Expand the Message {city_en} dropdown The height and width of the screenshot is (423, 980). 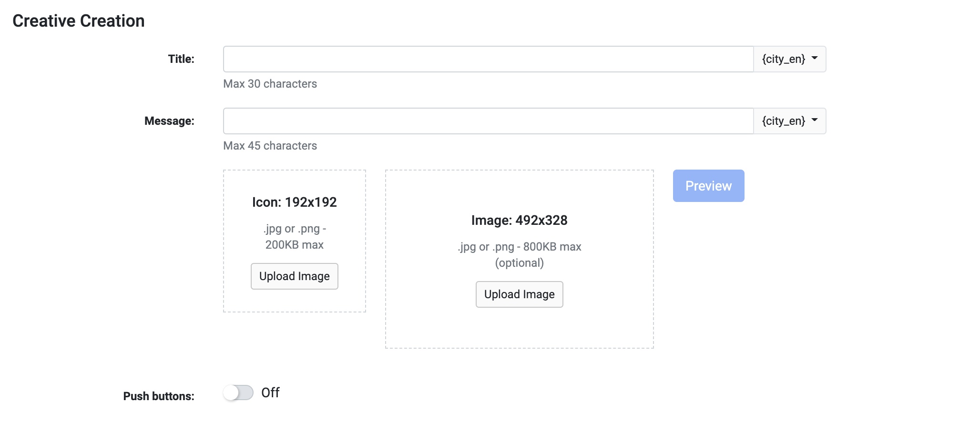[x=789, y=121]
